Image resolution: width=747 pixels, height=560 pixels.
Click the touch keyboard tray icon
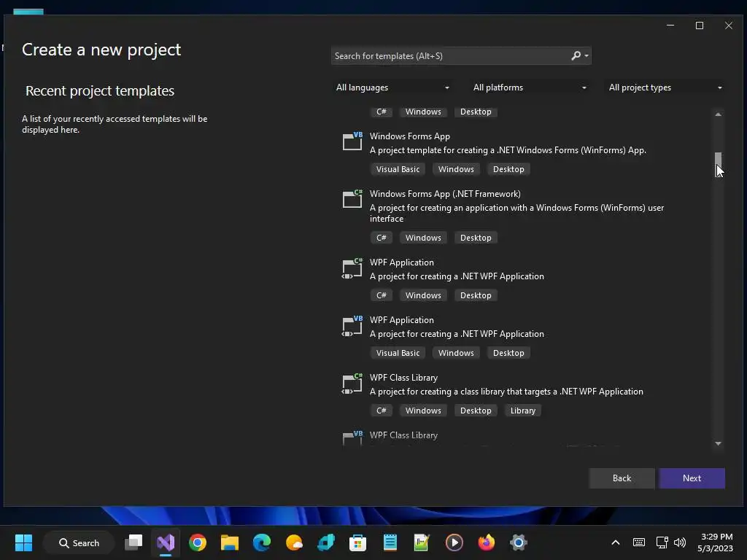tap(639, 542)
